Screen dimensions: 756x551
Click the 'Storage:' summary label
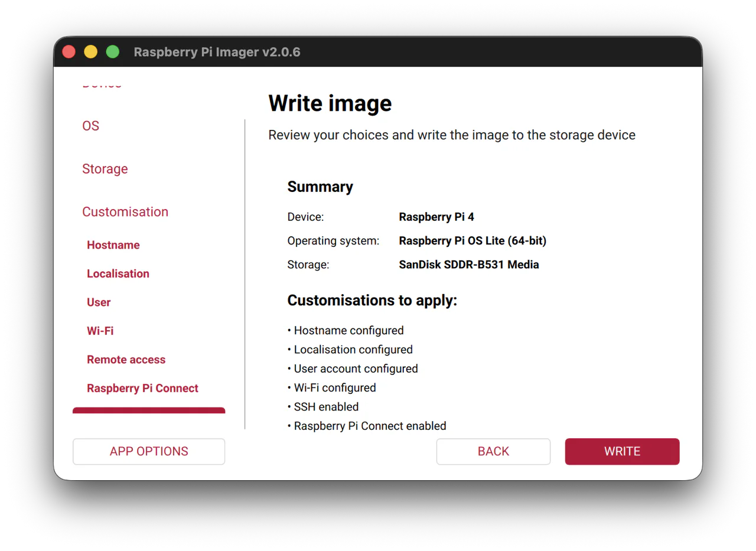[308, 265]
